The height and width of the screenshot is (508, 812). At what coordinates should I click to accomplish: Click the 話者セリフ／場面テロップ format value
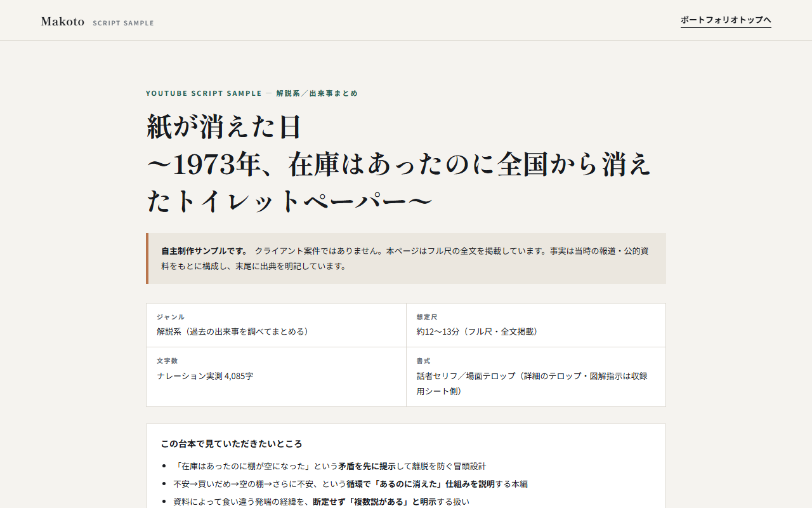tap(532, 384)
